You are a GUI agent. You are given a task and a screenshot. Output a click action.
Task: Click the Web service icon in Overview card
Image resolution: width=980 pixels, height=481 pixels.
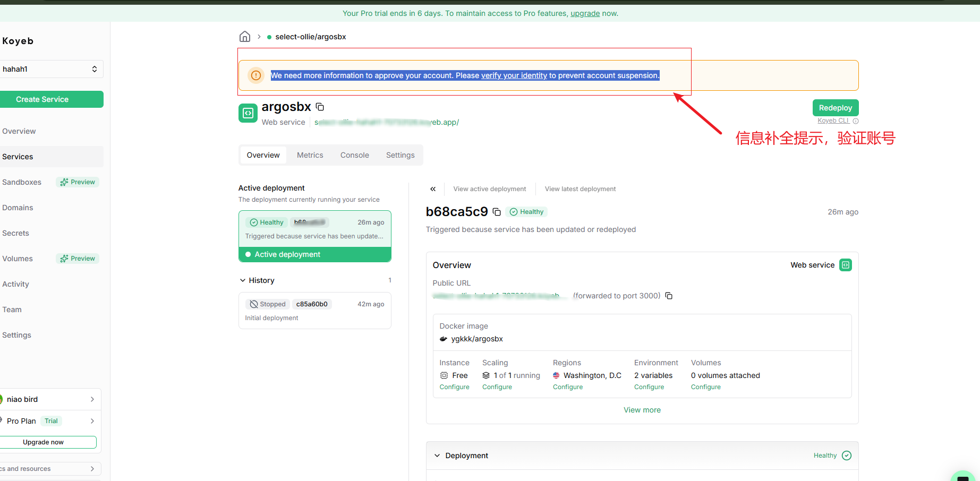(x=845, y=265)
